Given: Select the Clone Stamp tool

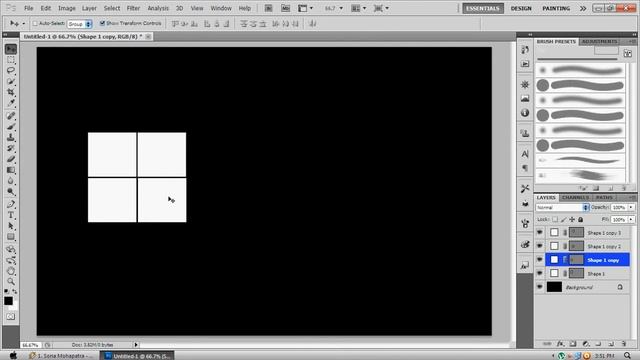Looking at the screenshot, I should [x=11, y=138].
